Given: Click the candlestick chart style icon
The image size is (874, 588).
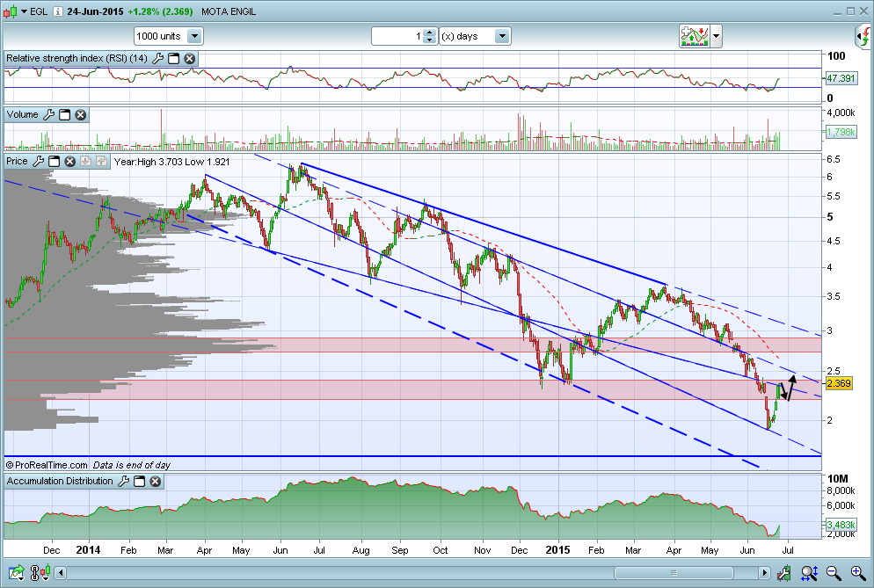Looking at the screenshot, I should click(x=11, y=11).
